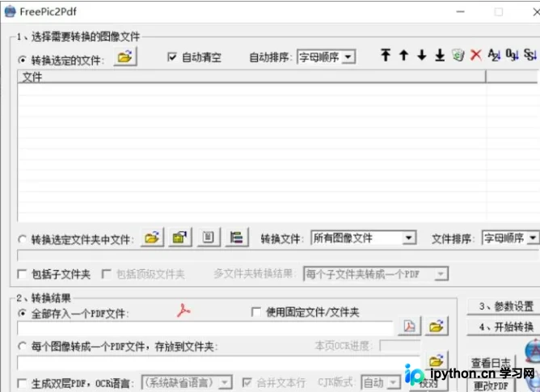Sort the files alphabetically with the AZ icon
This screenshot has height=392, width=540.
(x=494, y=55)
